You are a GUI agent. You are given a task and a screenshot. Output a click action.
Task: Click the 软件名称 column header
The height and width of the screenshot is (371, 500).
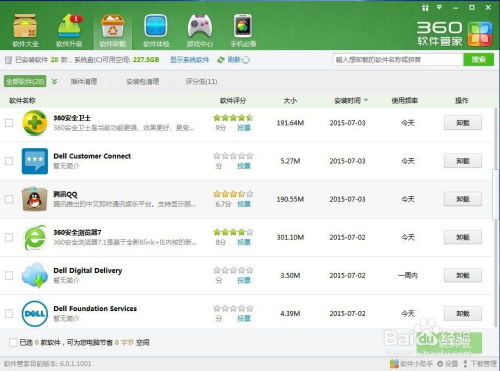coord(22,100)
